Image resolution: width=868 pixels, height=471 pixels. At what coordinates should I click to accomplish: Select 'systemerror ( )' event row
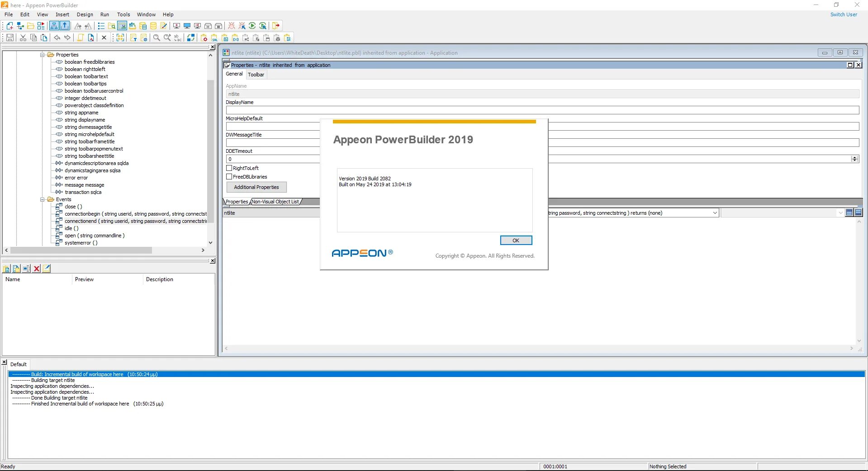pyautogui.click(x=81, y=243)
